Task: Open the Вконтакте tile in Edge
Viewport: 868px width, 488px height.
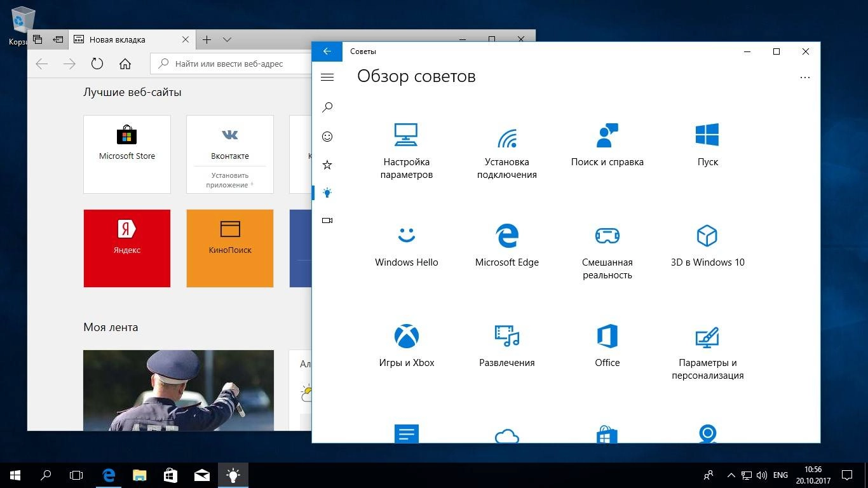Action: click(230, 154)
